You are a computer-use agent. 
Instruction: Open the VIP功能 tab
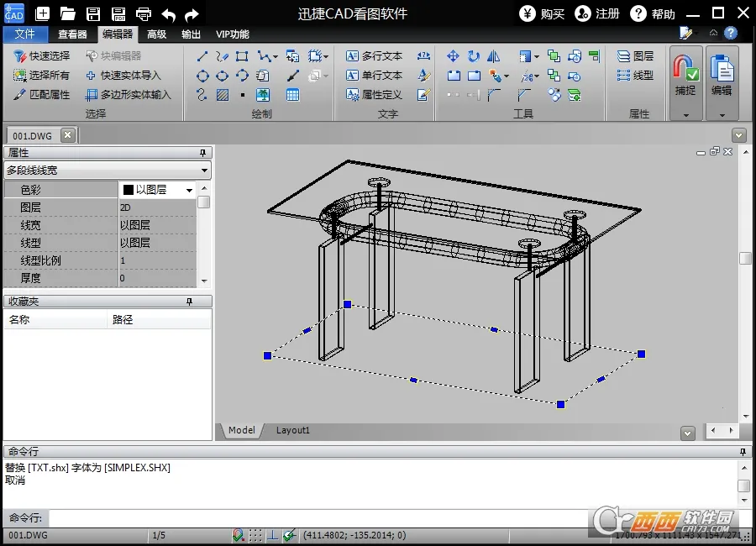coord(233,34)
